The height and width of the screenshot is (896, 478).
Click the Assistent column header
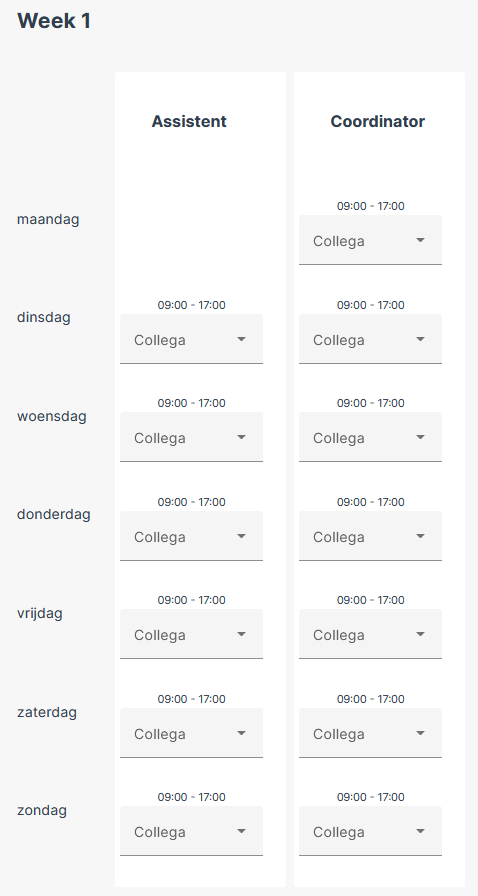[189, 122]
